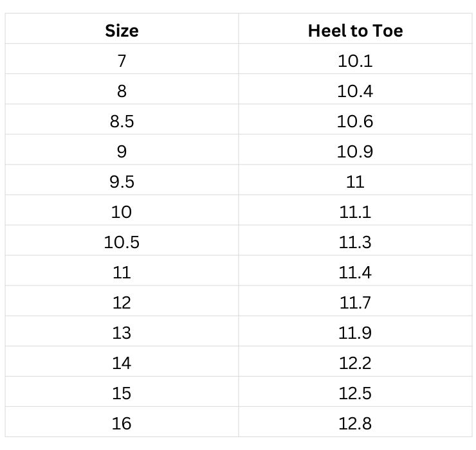Click the 11 heel to toe value
Screen dimensions: 476x450
point(355,182)
